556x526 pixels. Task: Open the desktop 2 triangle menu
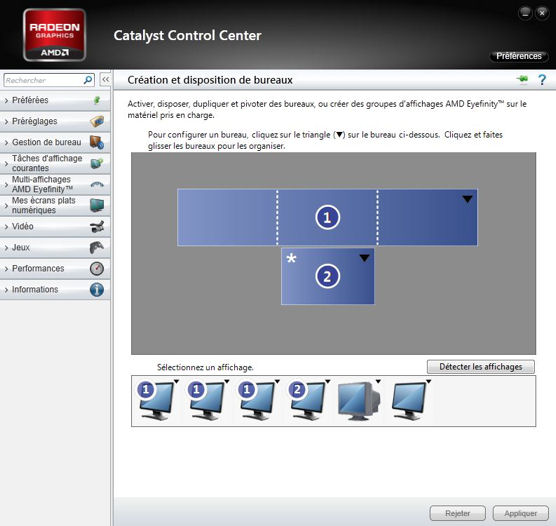point(364,258)
